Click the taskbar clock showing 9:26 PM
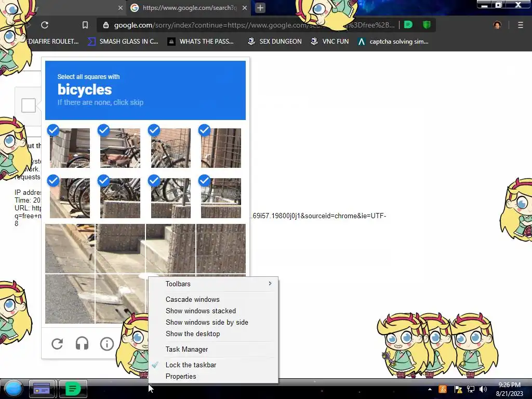This screenshot has height=399, width=532. tap(509, 389)
